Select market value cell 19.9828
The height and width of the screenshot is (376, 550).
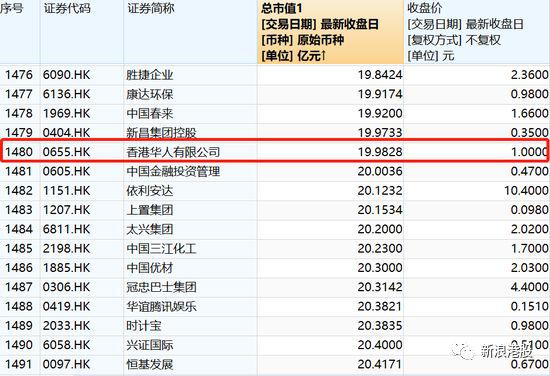[380, 152]
